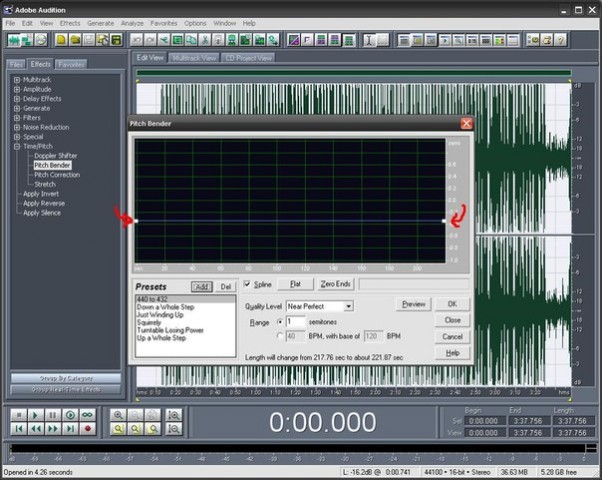Click the Zoom In Horizontally magnifier
Image resolution: width=602 pixels, height=480 pixels.
tap(120, 414)
